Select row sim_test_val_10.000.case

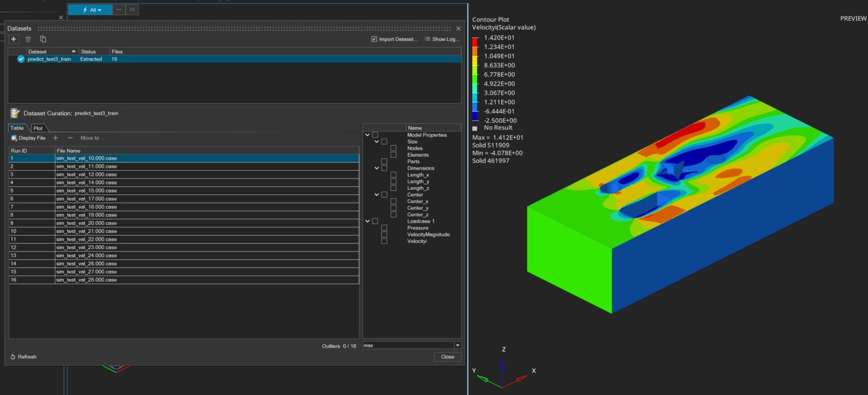(x=184, y=158)
